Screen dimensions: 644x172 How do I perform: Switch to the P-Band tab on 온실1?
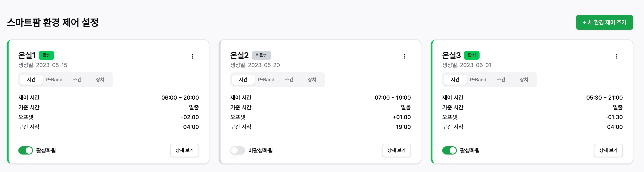(x=54, y=79)
